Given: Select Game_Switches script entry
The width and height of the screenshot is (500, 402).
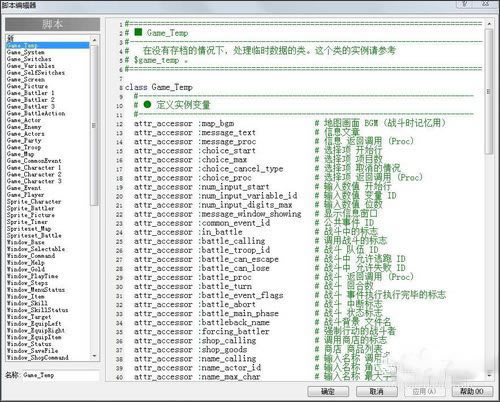Looking at the screenshot, I should point(29,59).
